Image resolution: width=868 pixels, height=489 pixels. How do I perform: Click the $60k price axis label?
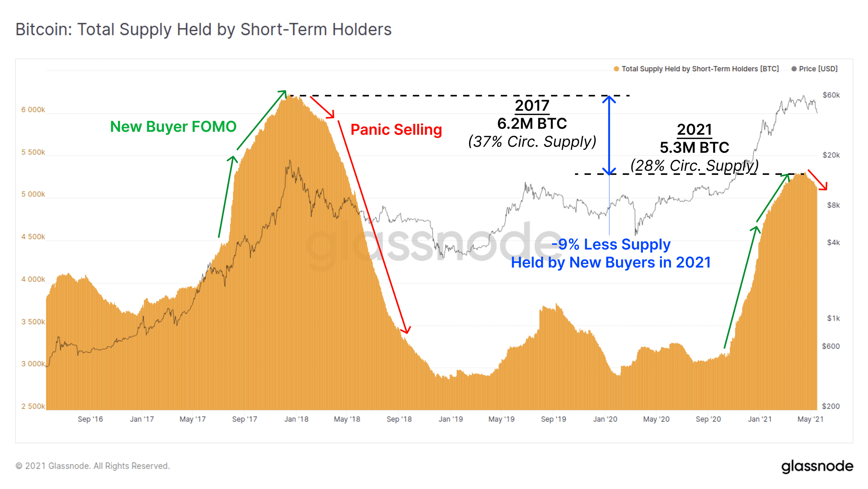(831, 95)
